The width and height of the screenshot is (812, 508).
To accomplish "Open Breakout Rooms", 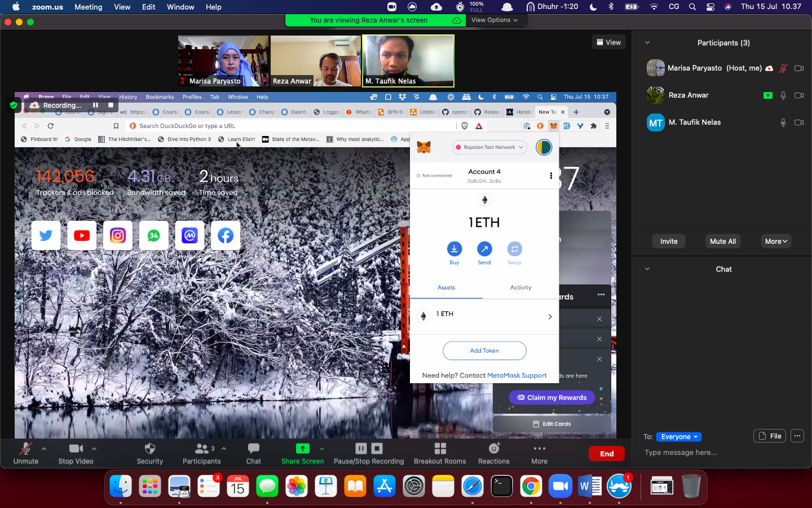I will click(x=440, y=453).
